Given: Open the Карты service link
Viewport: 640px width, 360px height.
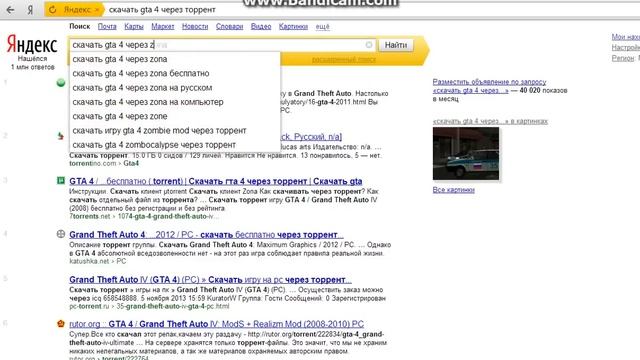Looking at the screenshot, I should [134, 27].
